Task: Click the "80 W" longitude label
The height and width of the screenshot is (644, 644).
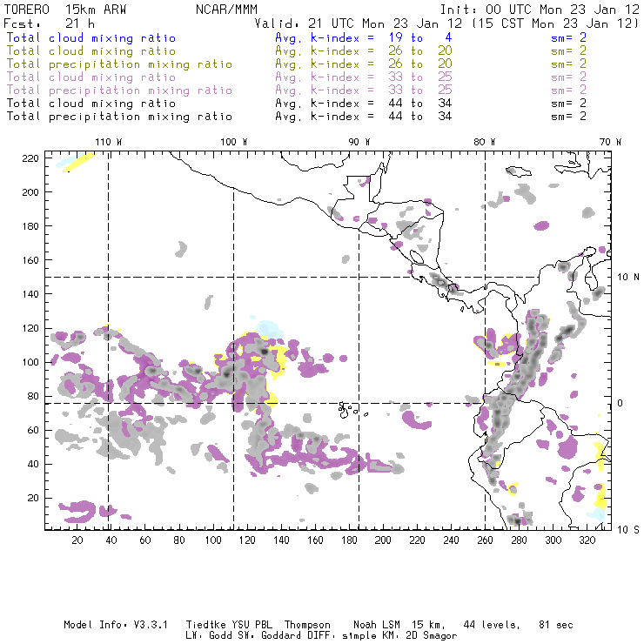Action: pos(485,142)
